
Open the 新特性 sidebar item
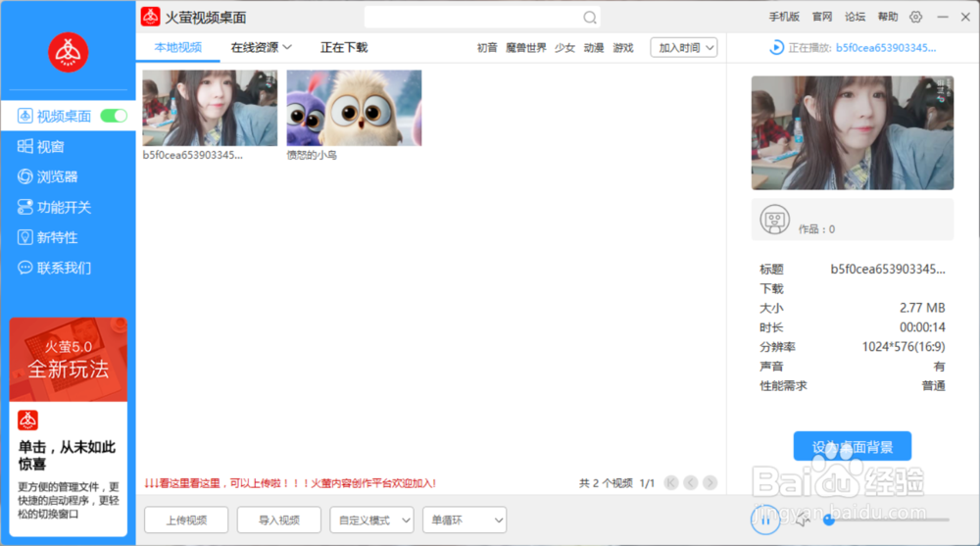coord(47,237)
